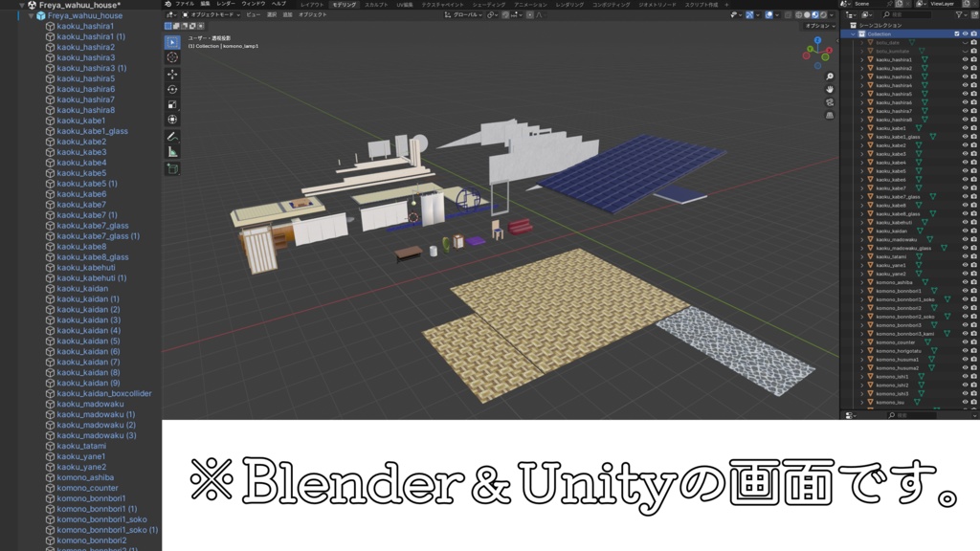Open the File menu in Blender

[185, 4]
